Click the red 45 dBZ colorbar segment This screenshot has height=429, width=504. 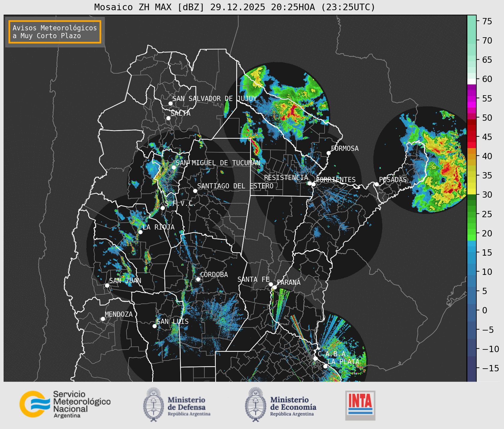[x=472, y=139]
